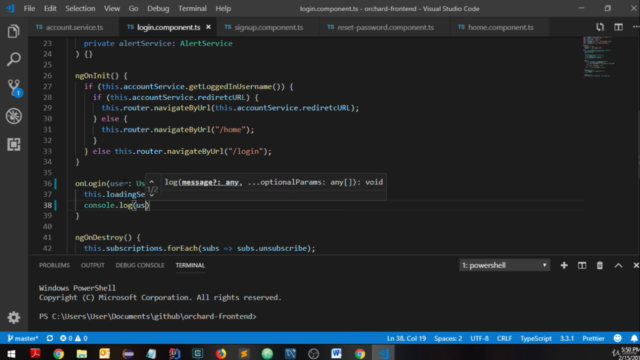This screenshot has width=640, height=360.
Task: Switch to home.component.ts tab
Action: [500, 27]
